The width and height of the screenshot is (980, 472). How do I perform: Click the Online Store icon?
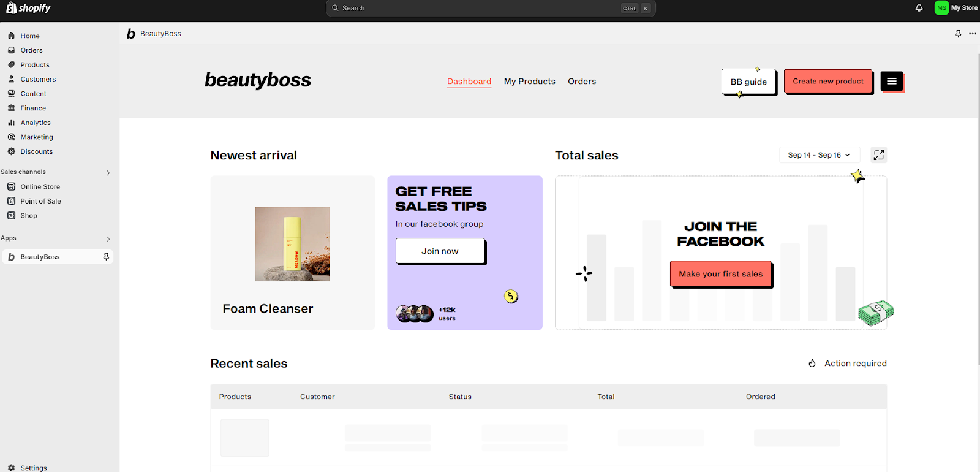(11, 186)
